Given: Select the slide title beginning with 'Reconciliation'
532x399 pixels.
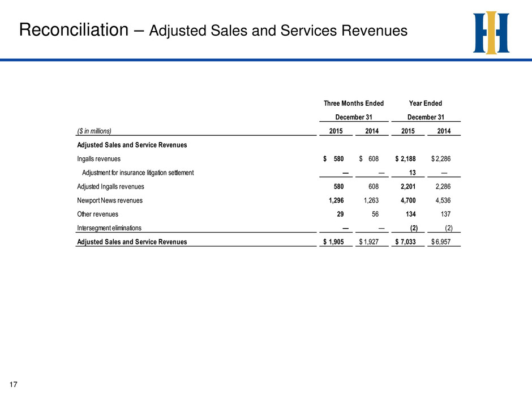Looking at the screenshot, I should (213, 30).
